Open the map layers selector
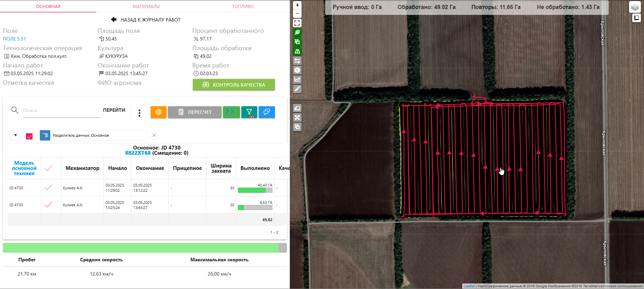 [635, 7]
